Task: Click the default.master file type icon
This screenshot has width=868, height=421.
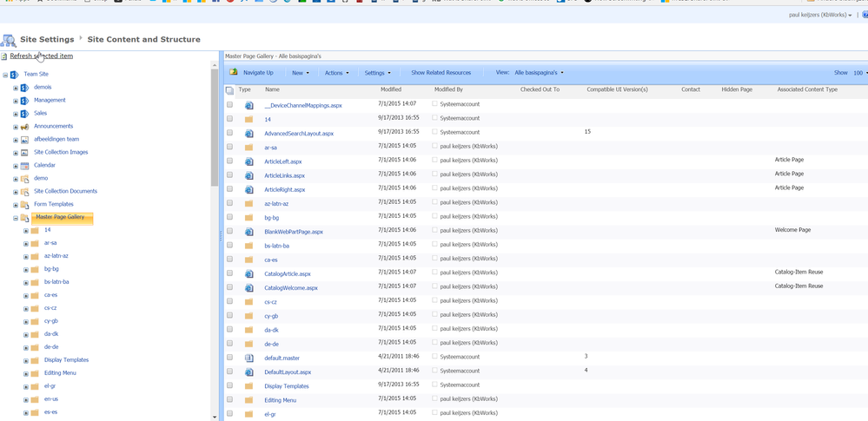Action: [x=249, y=358]
